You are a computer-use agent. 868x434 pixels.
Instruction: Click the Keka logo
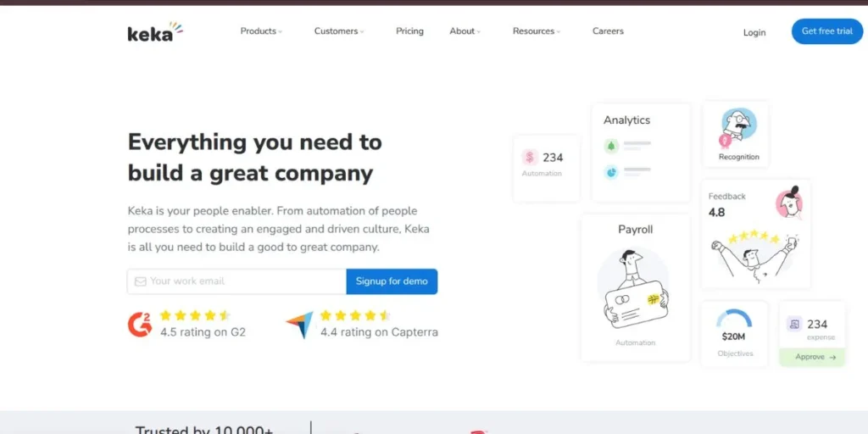pyautogui.click(x=155, y=32)
